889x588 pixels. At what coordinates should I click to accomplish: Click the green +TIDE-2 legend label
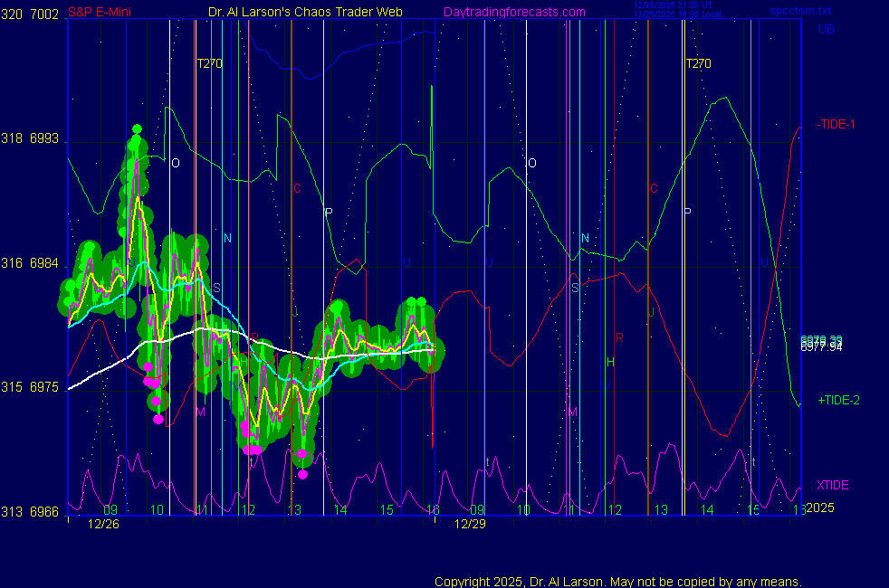(838, 400)
